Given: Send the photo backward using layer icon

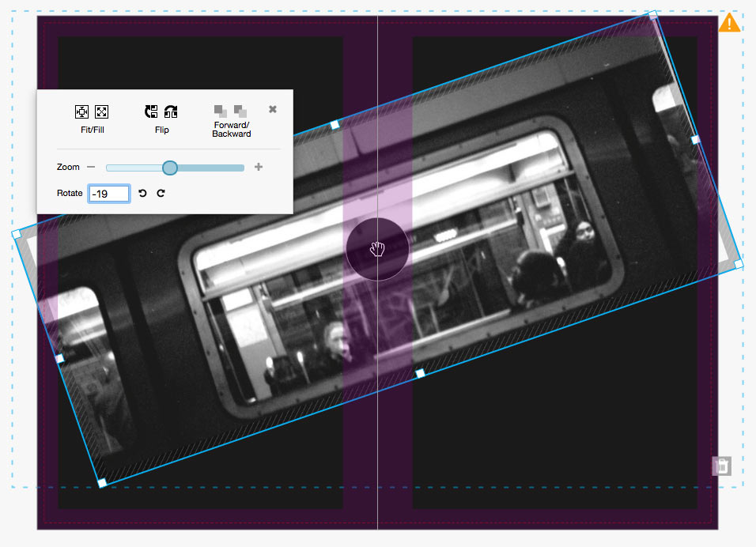Looking at the screenshot, I should tap(239, 111).
